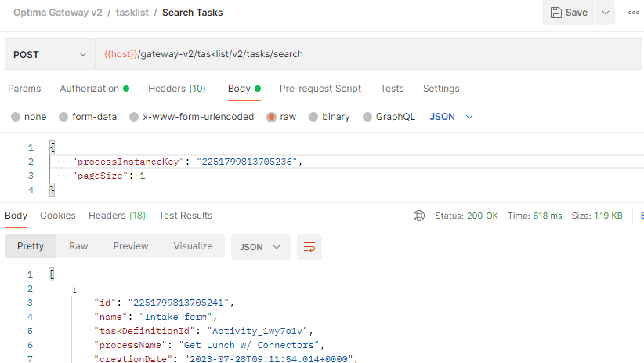The width and height of the screenshot is (644, 363).
Task: Open the Test Results tab
Action: coord(186,216)
